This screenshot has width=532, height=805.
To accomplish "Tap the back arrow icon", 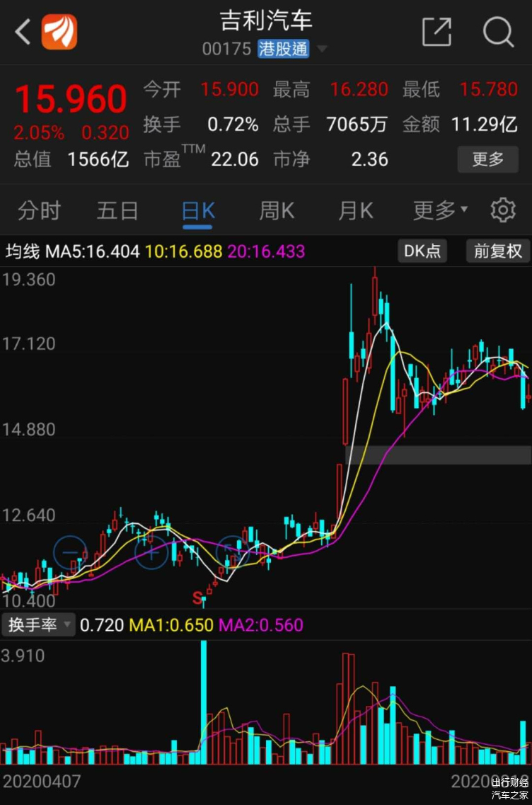I will point(23,32).
